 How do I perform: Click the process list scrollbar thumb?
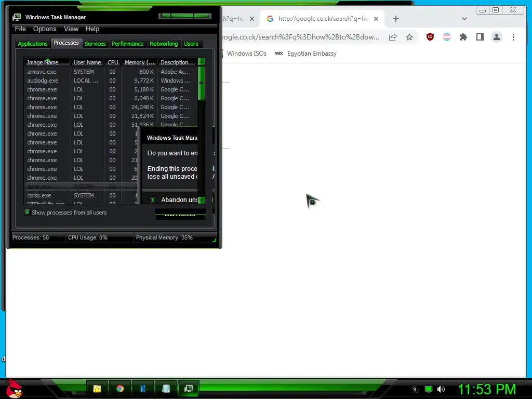[x=201, y=83]
